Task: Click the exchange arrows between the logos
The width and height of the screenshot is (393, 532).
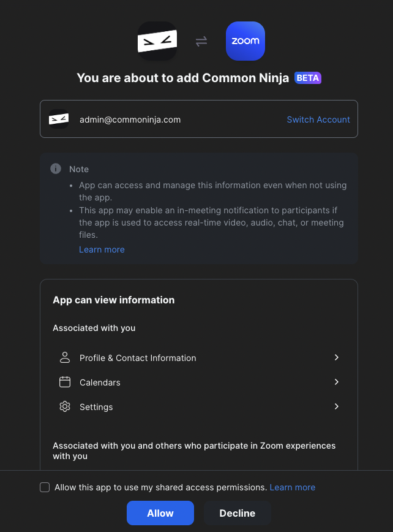Action: click(x=201, y=41)
